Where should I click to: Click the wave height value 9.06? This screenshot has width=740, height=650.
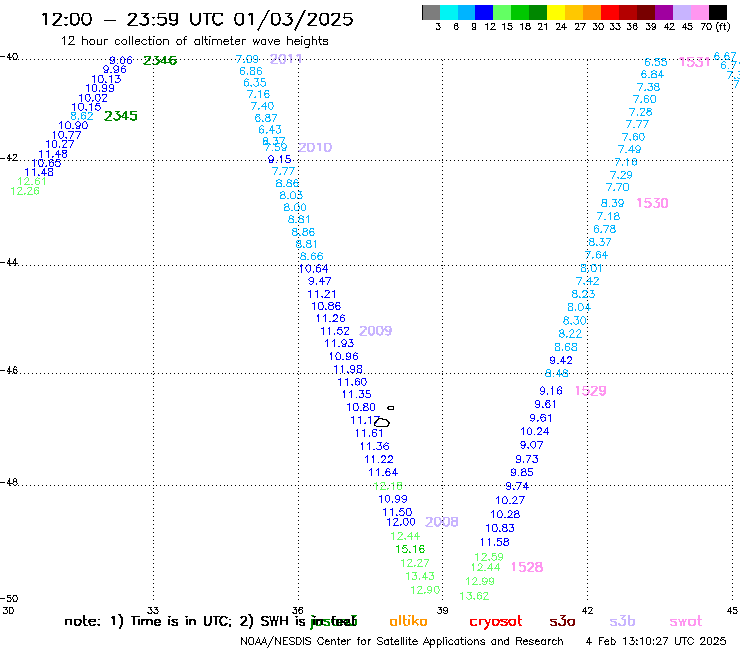(x=121, y=60)
